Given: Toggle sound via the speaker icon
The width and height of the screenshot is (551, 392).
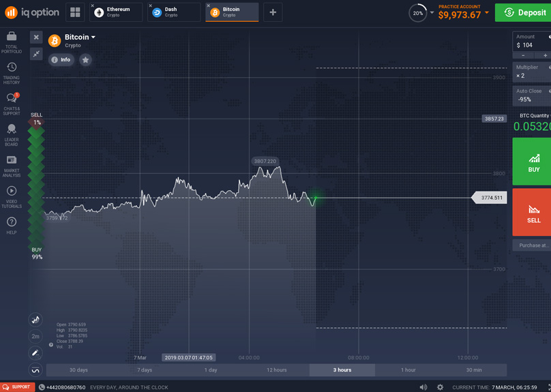Looking at the screenshot, I should [423, 387].
